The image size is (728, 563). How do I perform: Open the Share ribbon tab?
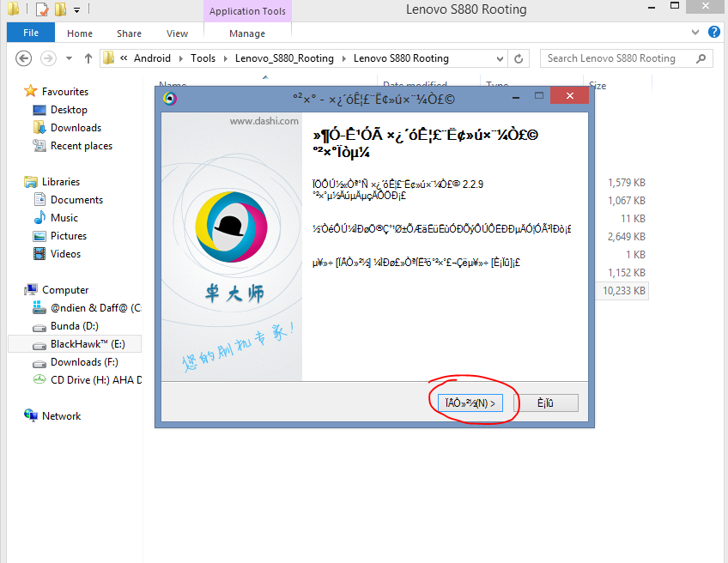tap(129, 33)
